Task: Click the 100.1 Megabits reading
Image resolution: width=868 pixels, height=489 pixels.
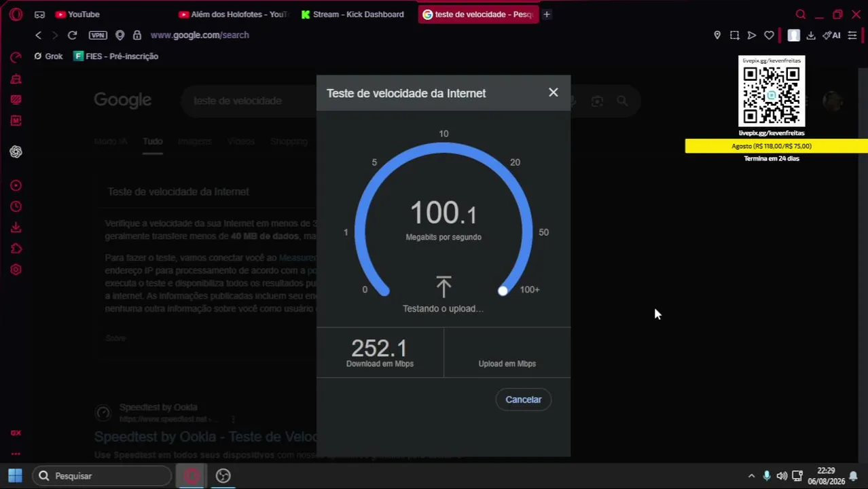Action: (x=444, y=213)
